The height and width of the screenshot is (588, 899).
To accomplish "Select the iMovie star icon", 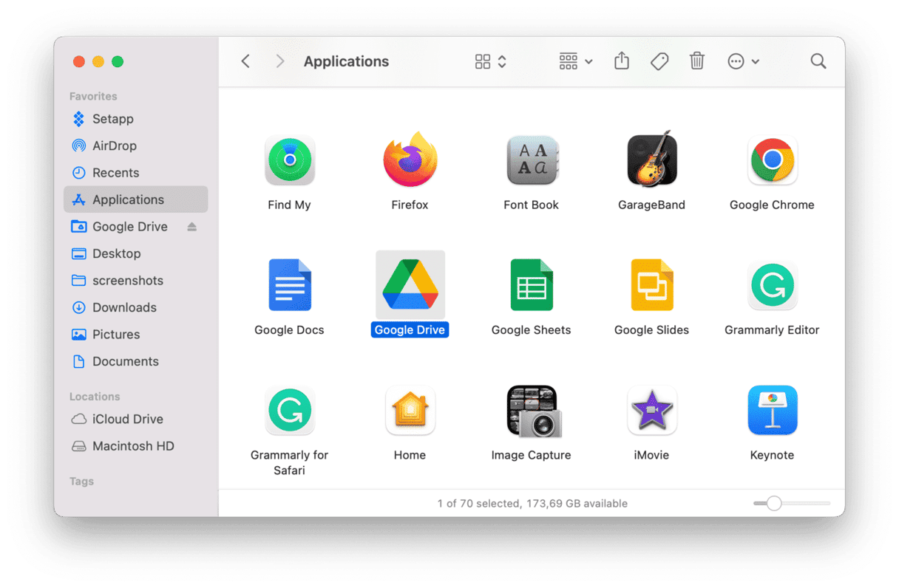I will [x=651, y=411].
